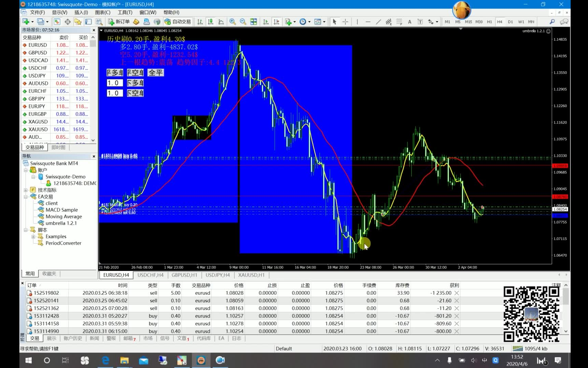This screenshot has width=588, height=368.
Task: Switch chart to line chart style
Action: [221, 21]
